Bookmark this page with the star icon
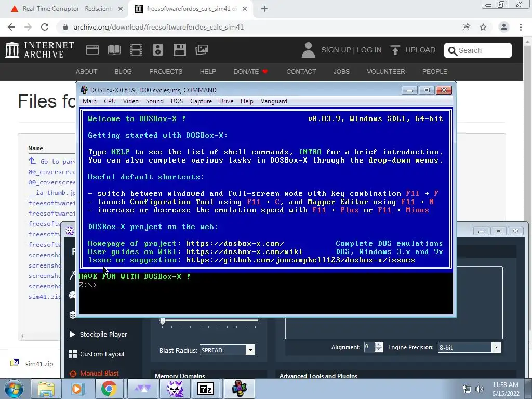 click(483, 27)
